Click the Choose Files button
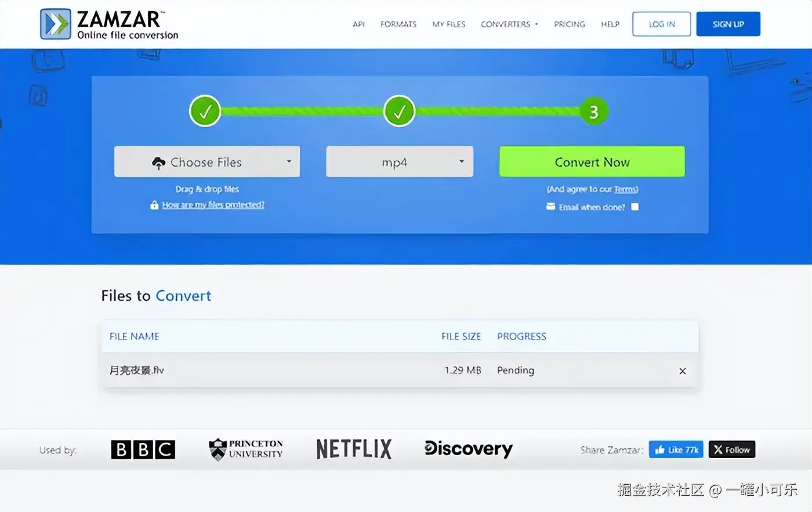The height and width of the screenshot is (512, 812). 207,162
